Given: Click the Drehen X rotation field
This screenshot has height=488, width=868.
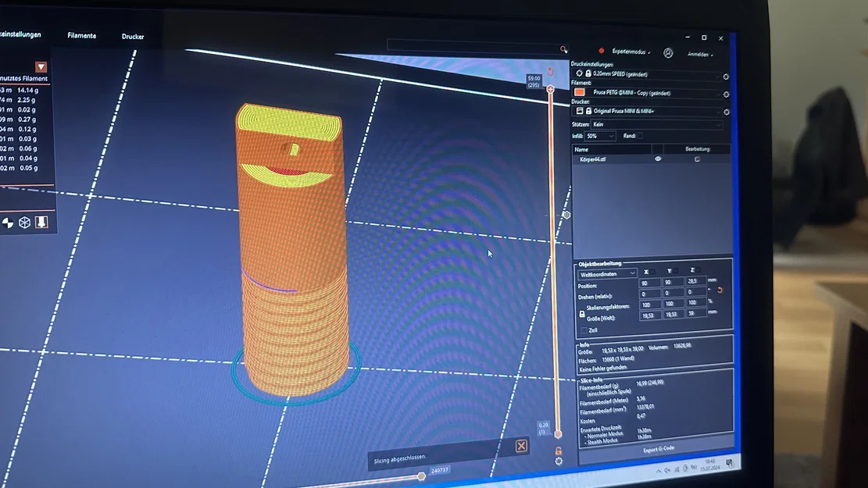Looking at the screenshot, I should pos(649,294).
